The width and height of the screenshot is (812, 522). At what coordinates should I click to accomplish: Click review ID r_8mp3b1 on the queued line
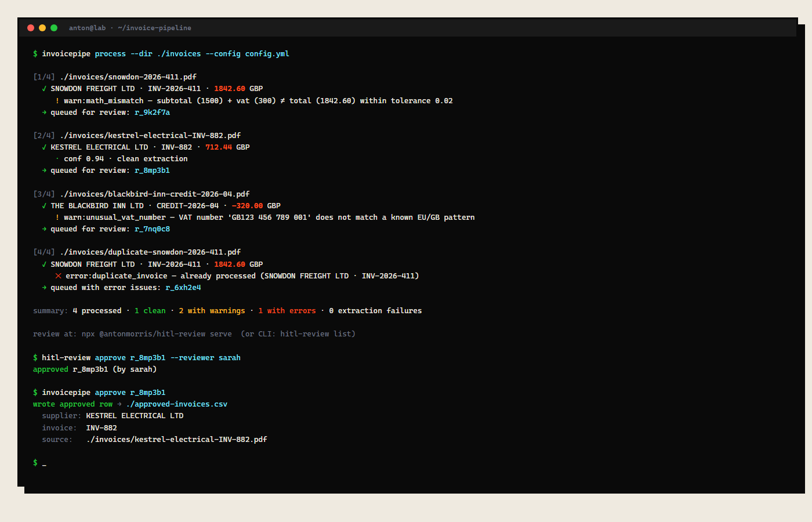[152, 171]
